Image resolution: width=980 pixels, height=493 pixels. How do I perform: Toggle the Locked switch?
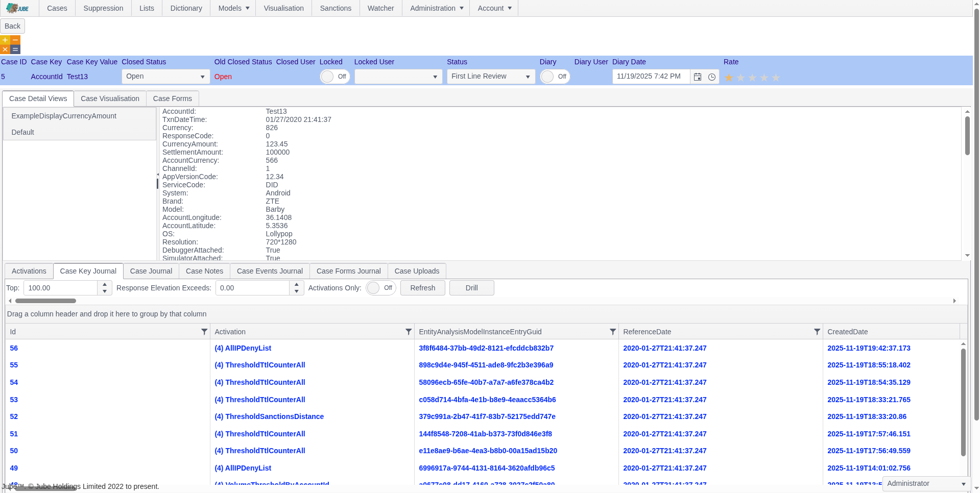point(334,77)
